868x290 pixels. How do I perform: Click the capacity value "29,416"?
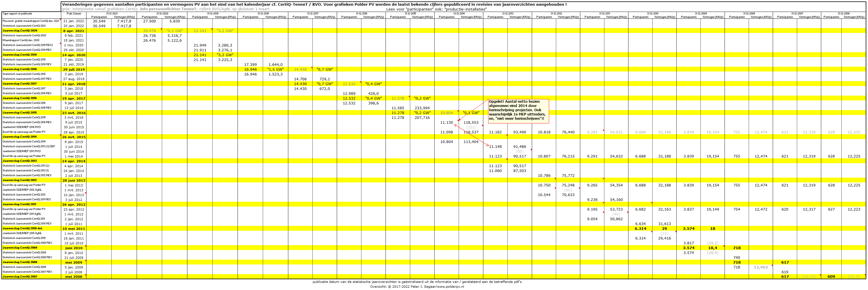[x=664, y=238]
